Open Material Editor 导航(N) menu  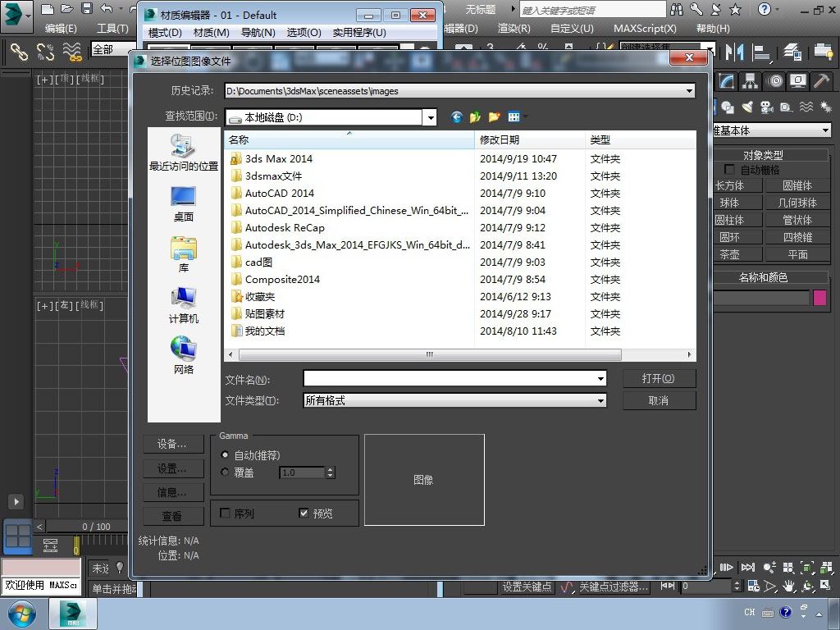258,33
